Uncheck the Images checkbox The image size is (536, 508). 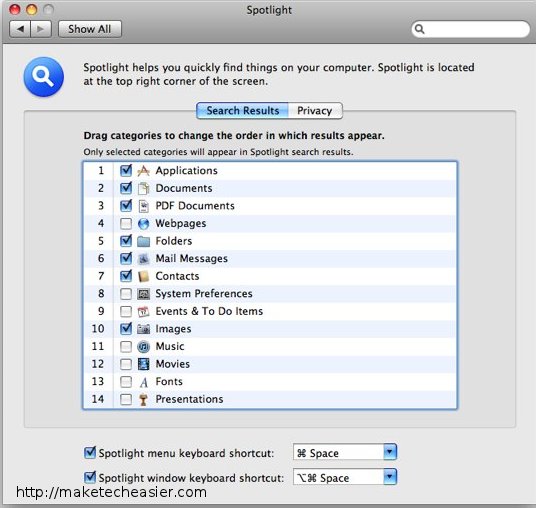coord(126,329)
